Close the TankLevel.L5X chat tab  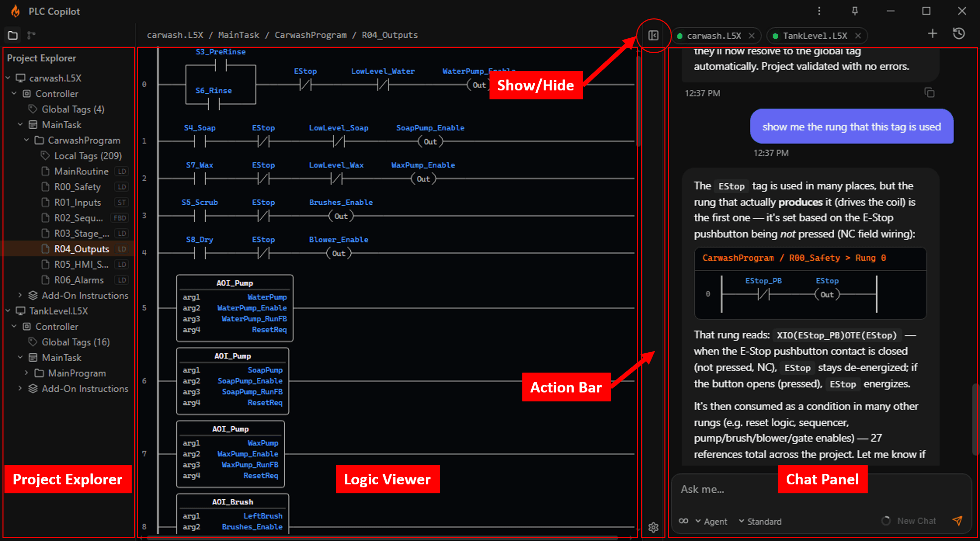[x=858, y=36]
